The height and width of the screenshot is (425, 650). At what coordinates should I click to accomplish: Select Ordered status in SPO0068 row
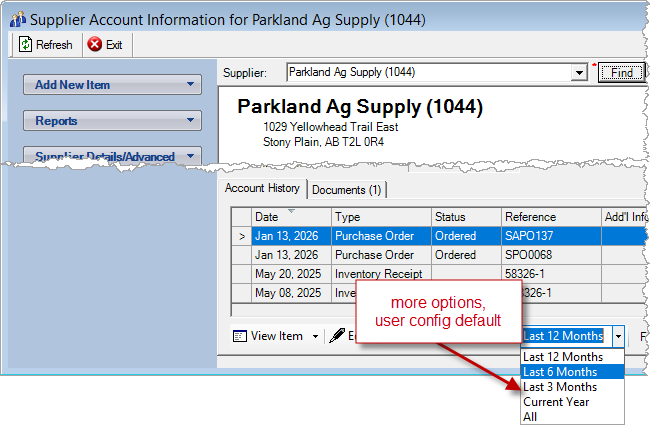tap(466, 255)
